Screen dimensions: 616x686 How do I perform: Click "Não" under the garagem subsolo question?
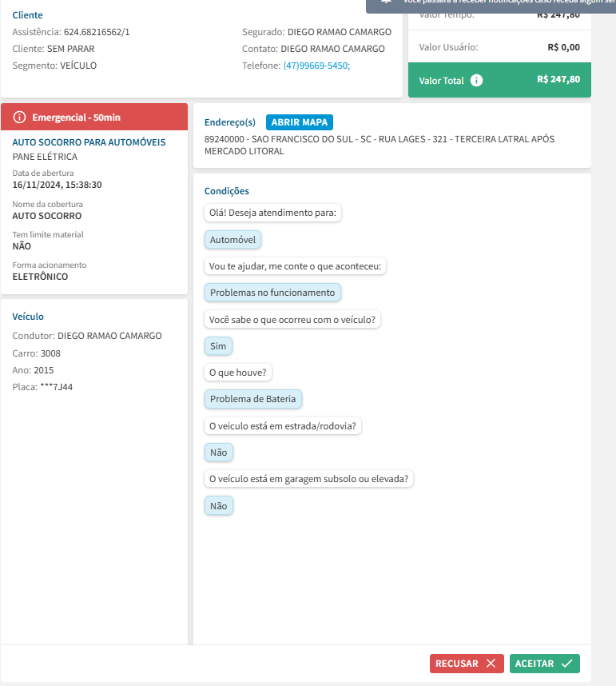(218, 506)
